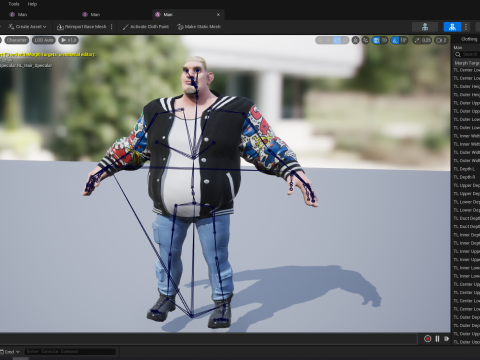Open the rotation snap angle dropdown
Image resolution: width=480 pixels, height=360 pixels.
coord(403,40)
